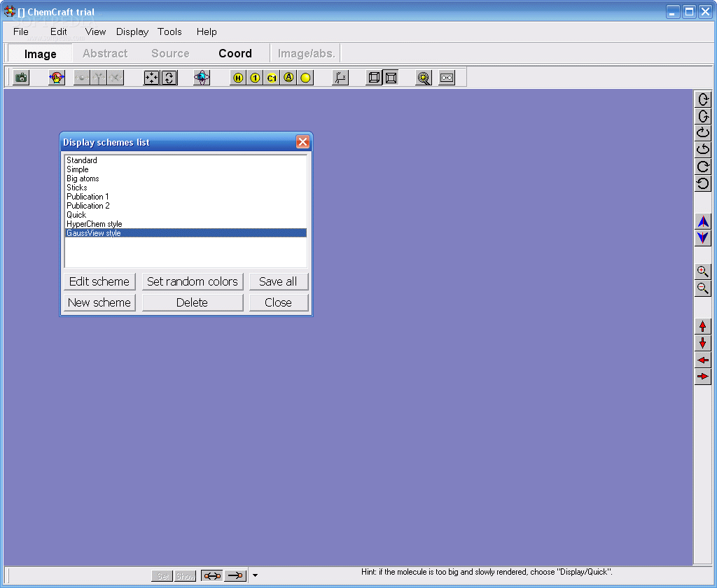Open the Help menu
The width and height of the screenshot is (717, 588).
pyautogui.click(x=207, y=31)
